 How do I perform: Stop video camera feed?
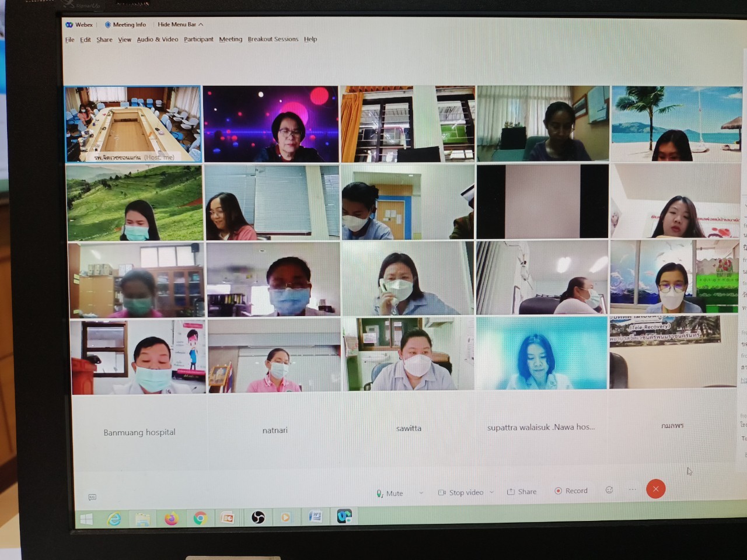click(x=460, y=492)
